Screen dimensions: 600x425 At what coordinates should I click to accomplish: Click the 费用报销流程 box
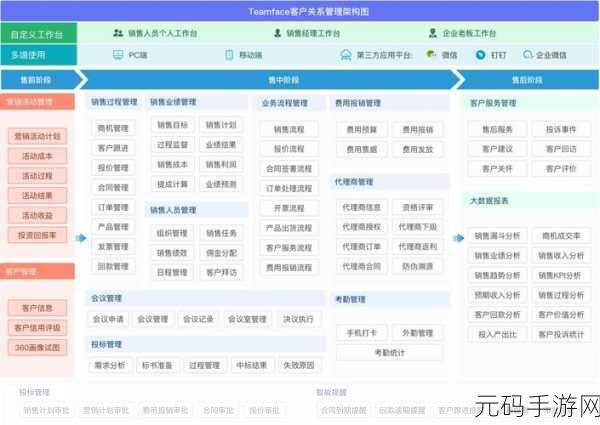click(289, 268)
